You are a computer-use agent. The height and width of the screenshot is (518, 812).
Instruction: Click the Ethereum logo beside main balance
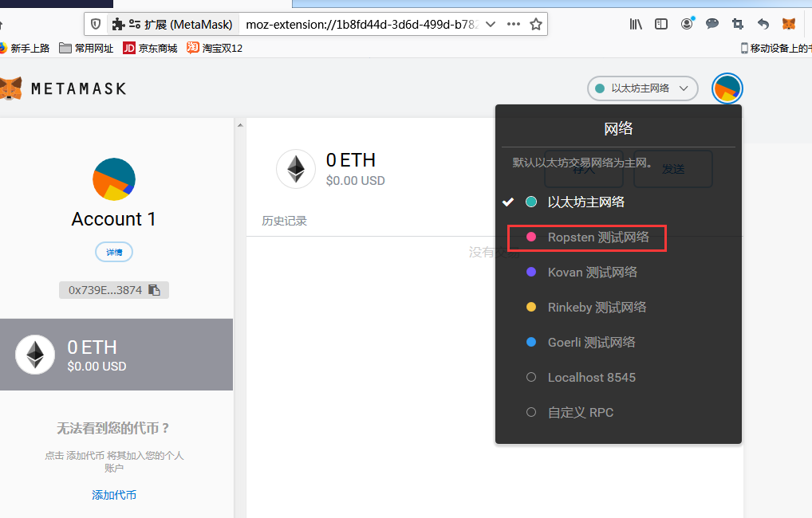(296, 169)
